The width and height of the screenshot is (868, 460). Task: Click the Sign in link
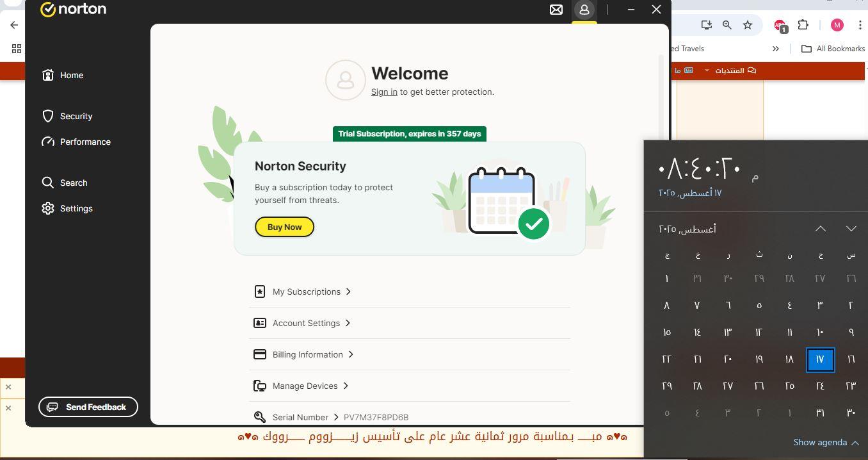point(384,92)
